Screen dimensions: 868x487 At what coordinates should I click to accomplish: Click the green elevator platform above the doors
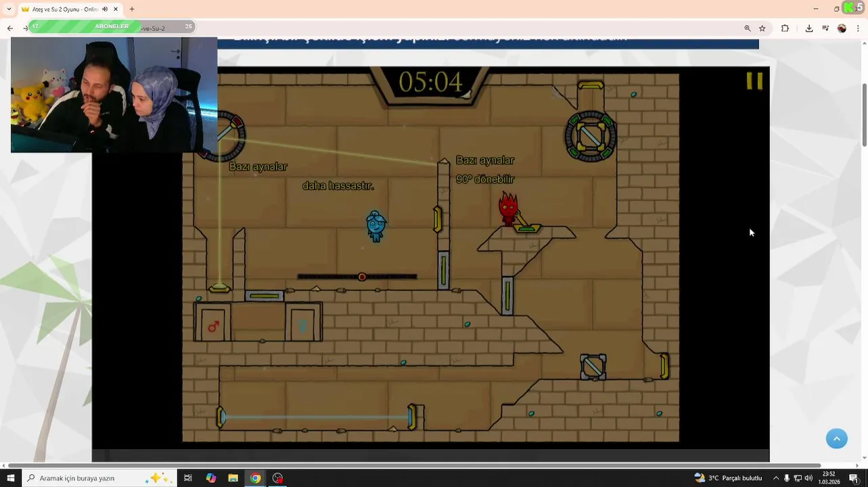[x=264, y=296]
